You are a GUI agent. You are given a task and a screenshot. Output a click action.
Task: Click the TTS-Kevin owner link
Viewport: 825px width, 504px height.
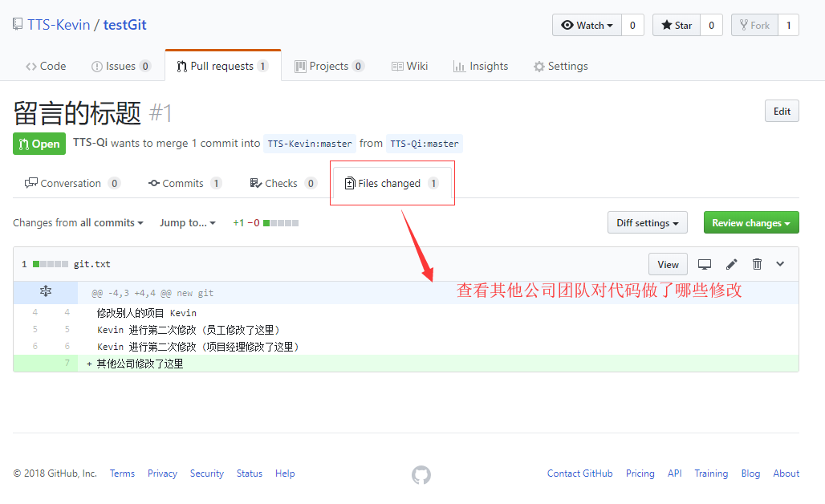point(59,25)
